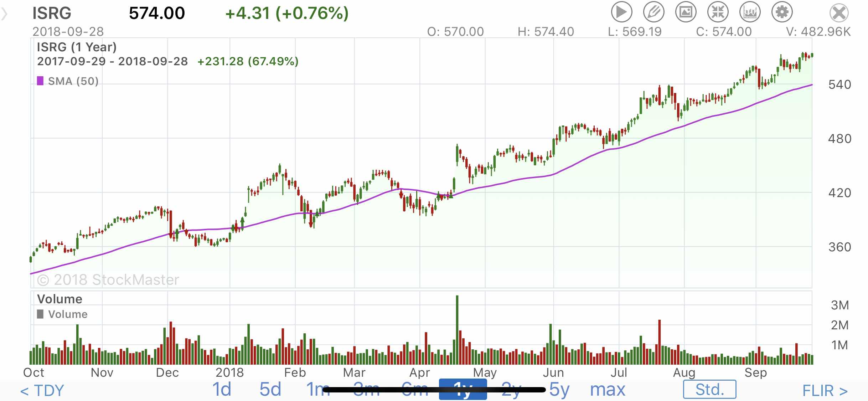The image size is (868, 401).
Task: Switch to 5y time range
Action: pyautogui.click(x=559, y=389)
